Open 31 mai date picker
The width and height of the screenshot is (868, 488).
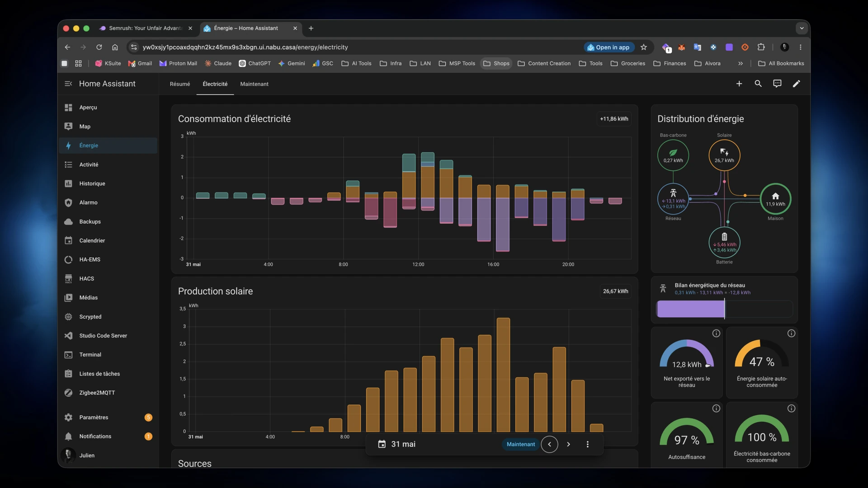coord(397,444)
